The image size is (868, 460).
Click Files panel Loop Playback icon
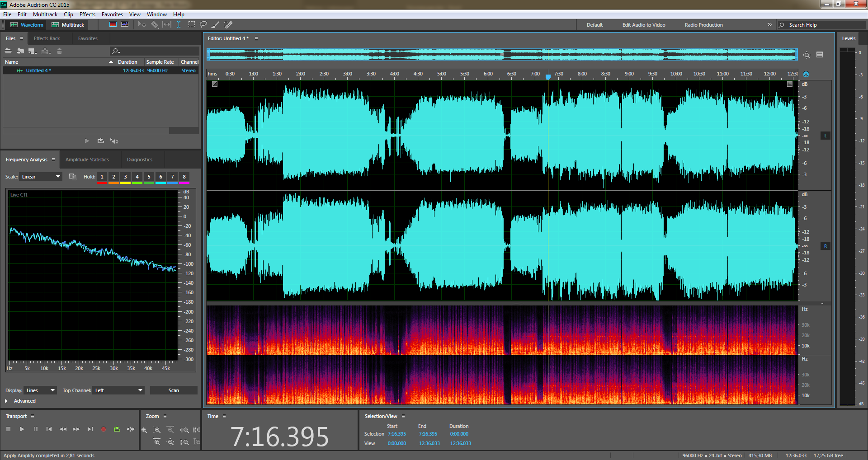[100, 141]
